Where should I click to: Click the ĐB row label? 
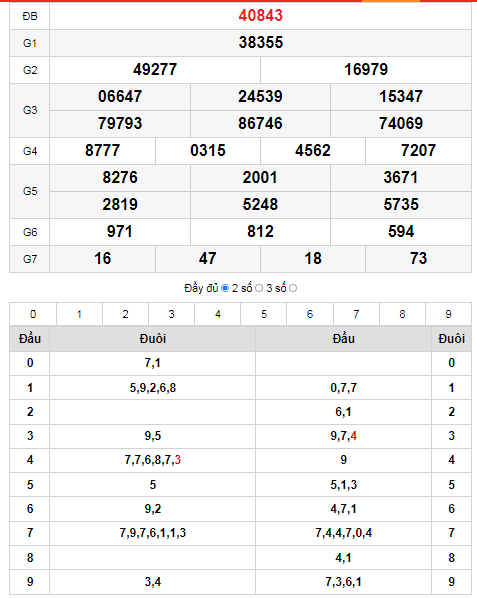click(x=30, y=16)
